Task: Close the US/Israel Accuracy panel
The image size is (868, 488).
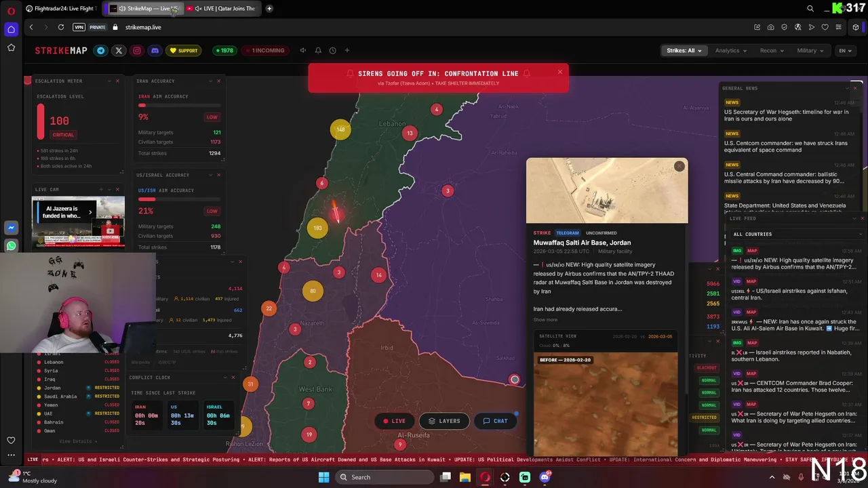Action: tap(218, 175)
